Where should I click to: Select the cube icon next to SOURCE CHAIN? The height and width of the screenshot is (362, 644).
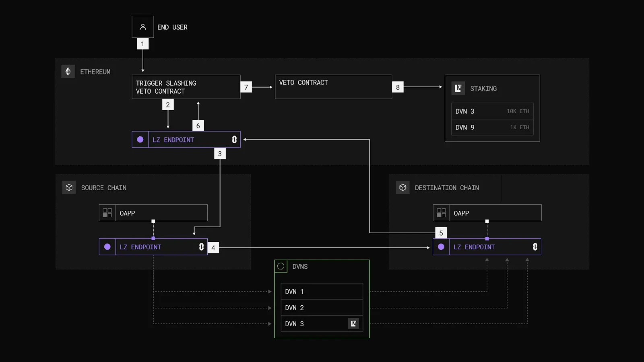point(69,187)
